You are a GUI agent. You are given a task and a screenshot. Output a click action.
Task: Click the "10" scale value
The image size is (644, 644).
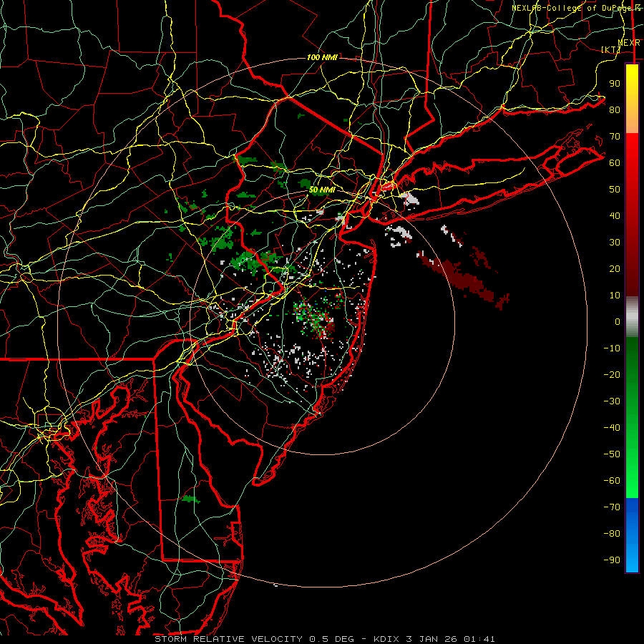tap(615, 296)
